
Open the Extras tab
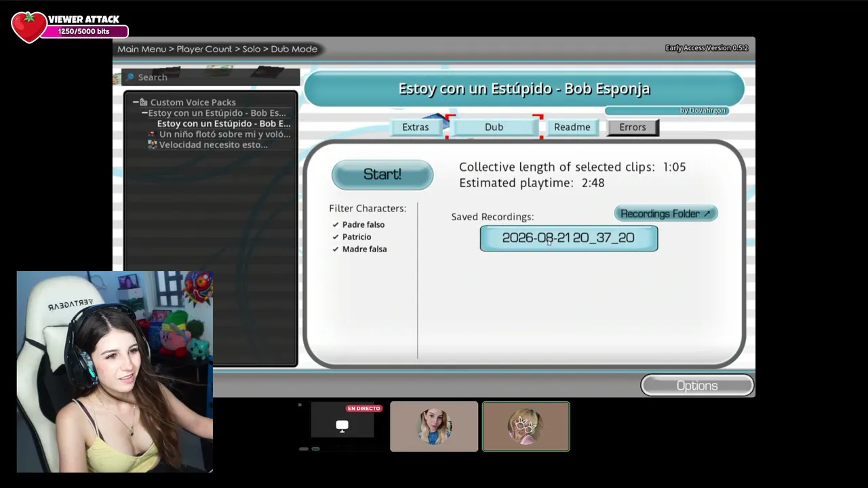[x=415, y=127]
